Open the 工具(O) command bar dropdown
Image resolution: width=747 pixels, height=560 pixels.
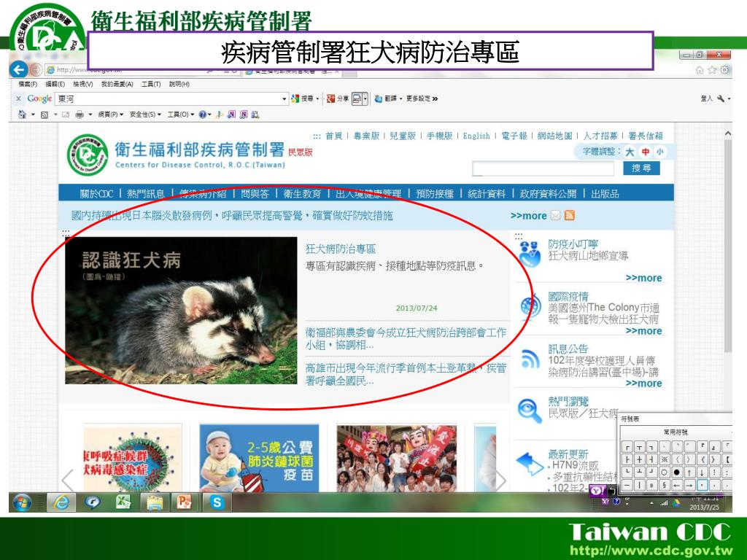181,114
